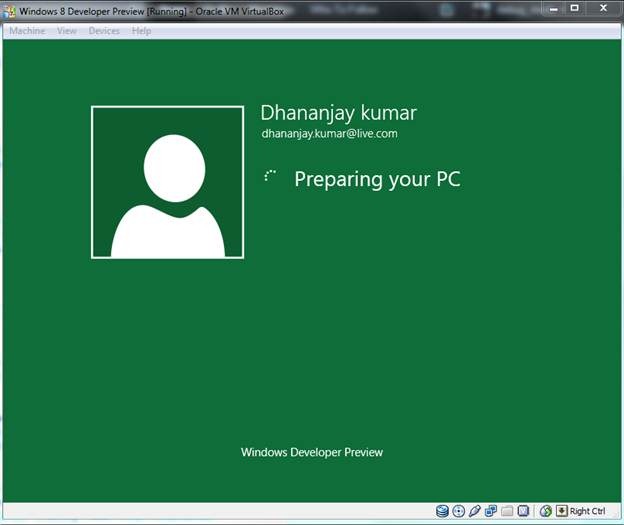
Task: Open the Help menu
Action: tap(141, 31)
